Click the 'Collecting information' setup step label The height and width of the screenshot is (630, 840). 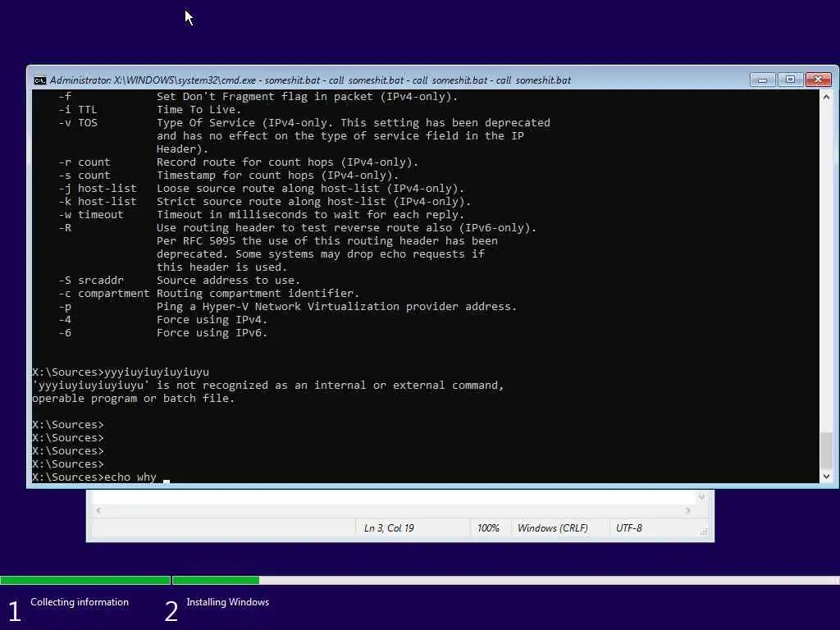point(80,602)
